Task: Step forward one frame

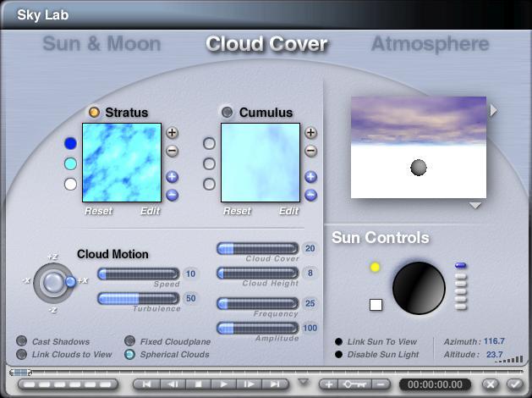Action: 250,384
